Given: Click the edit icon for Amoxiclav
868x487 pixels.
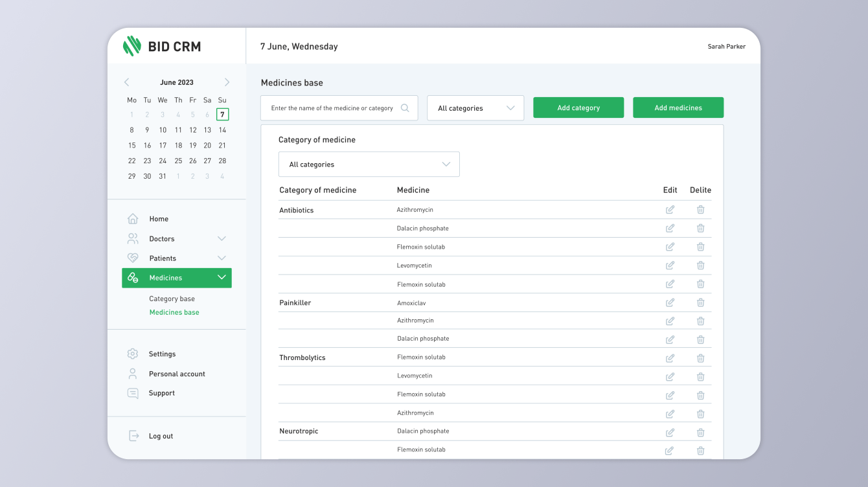Looking at the screenshot, I should coord(670,302).
